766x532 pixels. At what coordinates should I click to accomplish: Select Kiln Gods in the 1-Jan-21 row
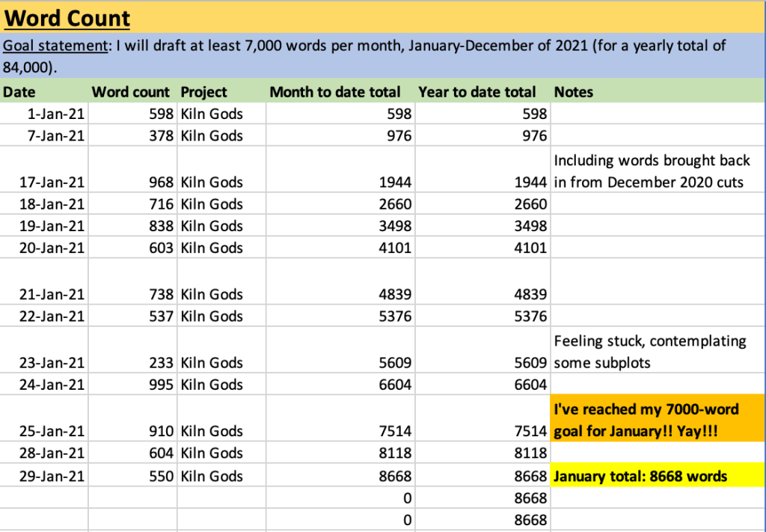221,113
